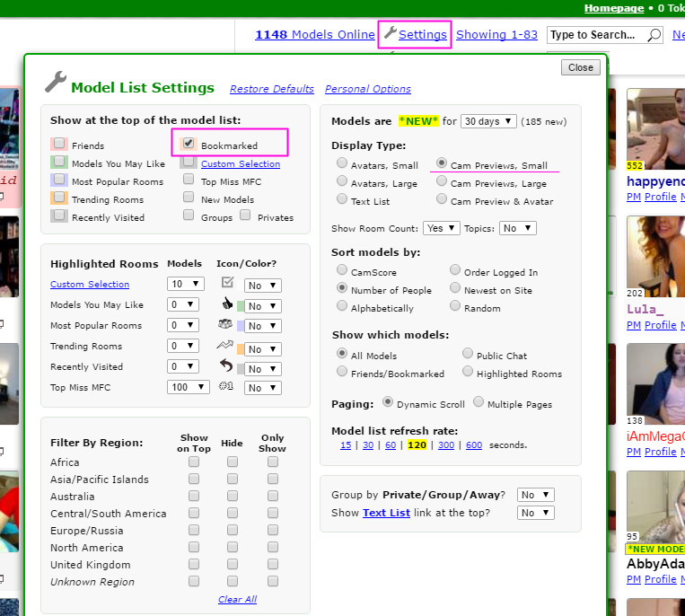Image resolution: width=685 pixels, height=616 pixels.
Task: Click the thumbs icon for Models You May Like
Action: click(227, 304)
